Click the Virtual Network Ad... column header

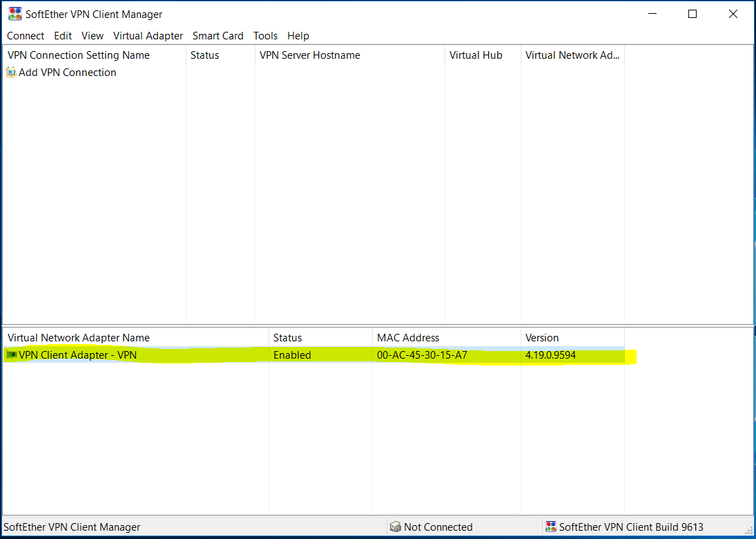(572, 55)
